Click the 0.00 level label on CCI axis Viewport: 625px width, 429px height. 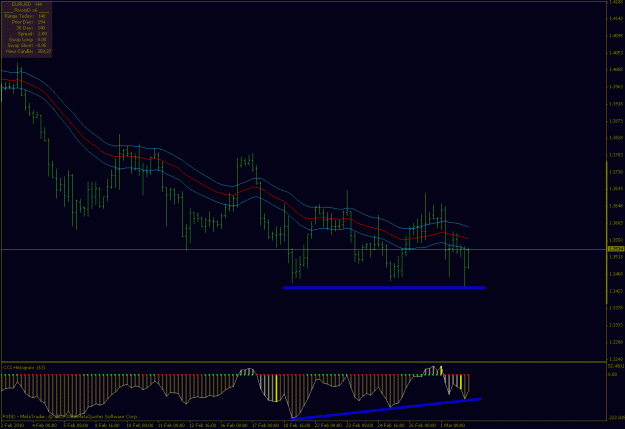click(613, 374)
